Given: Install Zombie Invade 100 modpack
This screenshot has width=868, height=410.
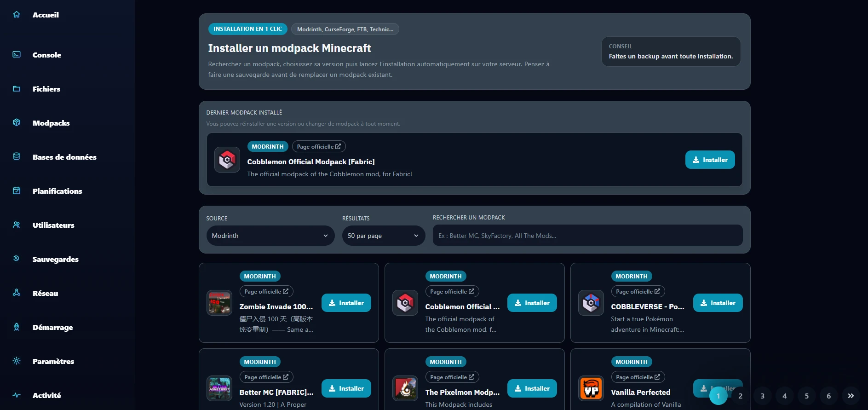Looking at the screenshot, I should coord(346,303).
